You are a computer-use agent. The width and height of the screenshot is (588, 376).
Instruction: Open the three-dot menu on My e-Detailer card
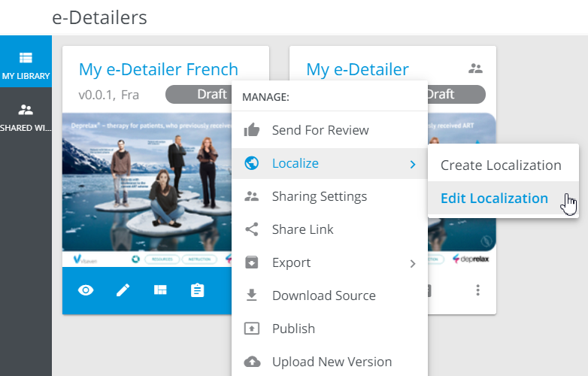point(477,290)
